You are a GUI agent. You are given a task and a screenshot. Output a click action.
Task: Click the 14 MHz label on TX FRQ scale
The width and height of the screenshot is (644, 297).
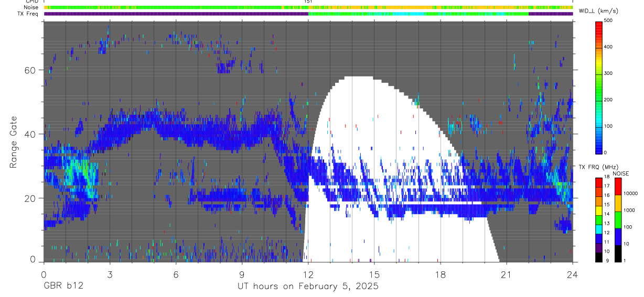607,215
